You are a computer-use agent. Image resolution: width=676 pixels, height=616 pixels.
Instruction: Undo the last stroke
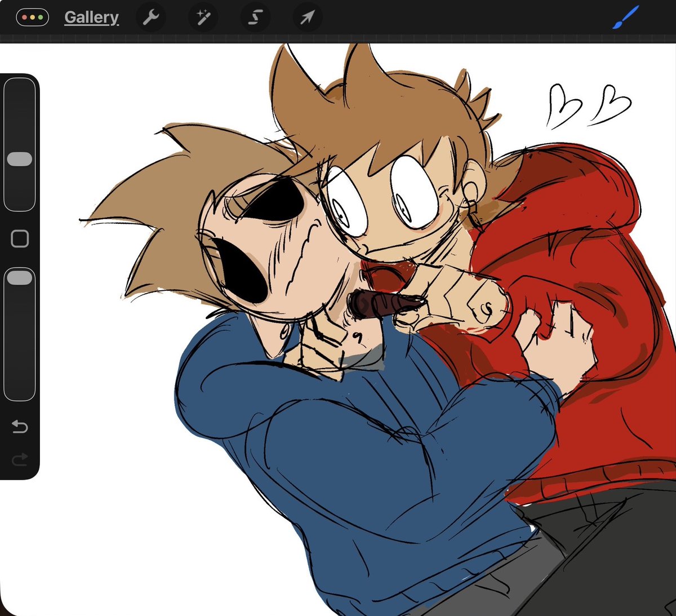tap(20, 427)
